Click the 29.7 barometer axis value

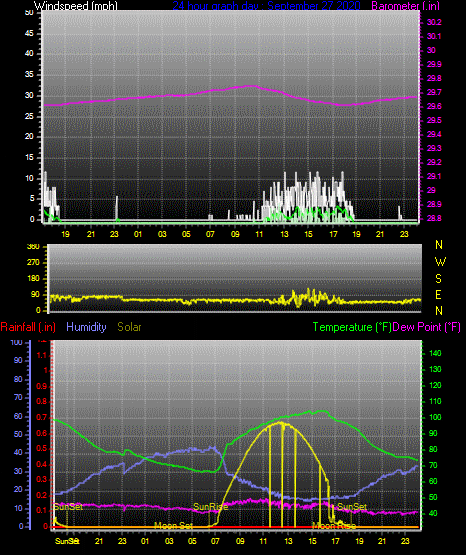click(x=434, y=92)
